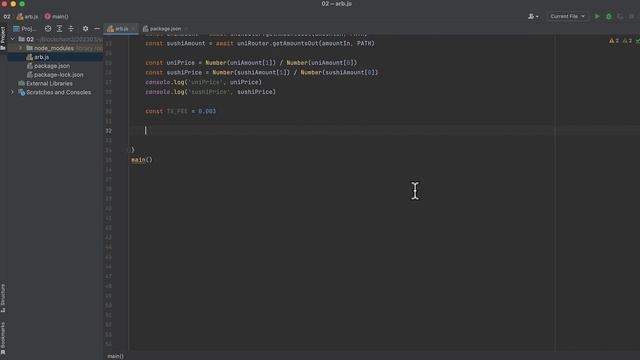This screenshot has height=360, width=640.
Task: Click the arb.js breadcrumb in navigation bar
Action: tap(27, 17)
